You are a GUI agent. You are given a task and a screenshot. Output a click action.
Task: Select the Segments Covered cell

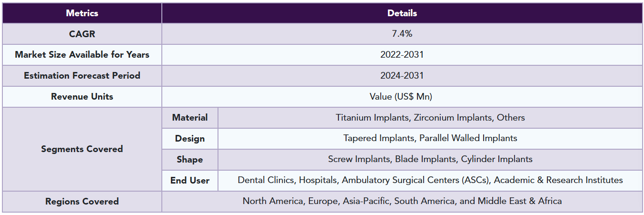click(x=82, y=149)
